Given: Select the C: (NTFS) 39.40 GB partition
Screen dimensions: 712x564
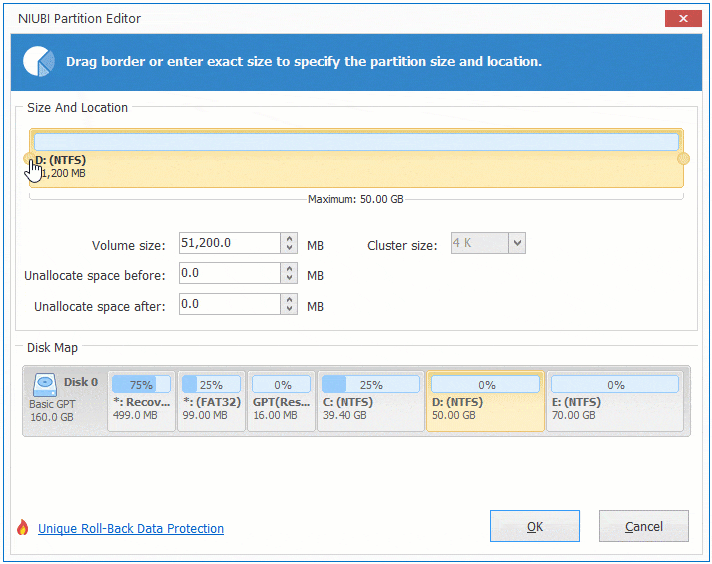Looking at the screenshot, I should click(x=371, y=401).
